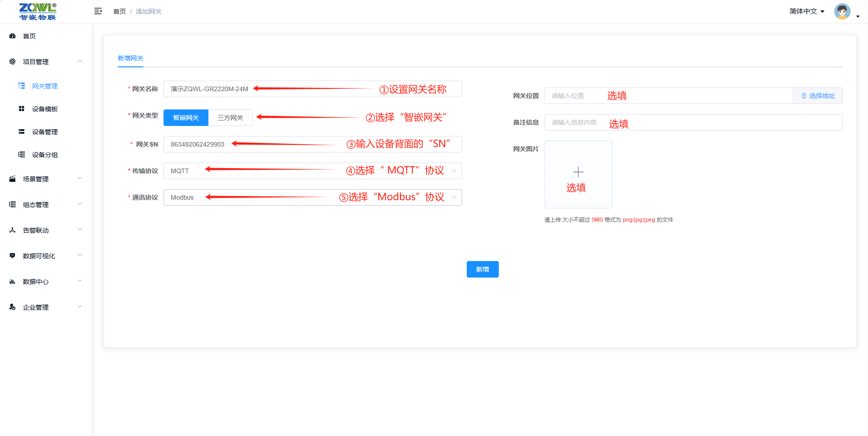Image resolution: width=868 pixels, height=436 pixels.
Task: Collapse the 项目管理 menu chevron
Action: point(80,61)
